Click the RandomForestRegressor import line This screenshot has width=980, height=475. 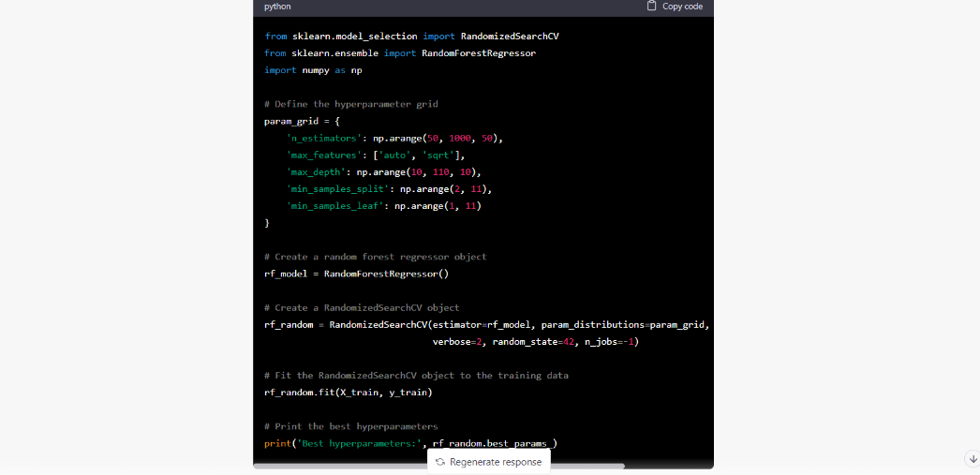[x=401, y=53]
